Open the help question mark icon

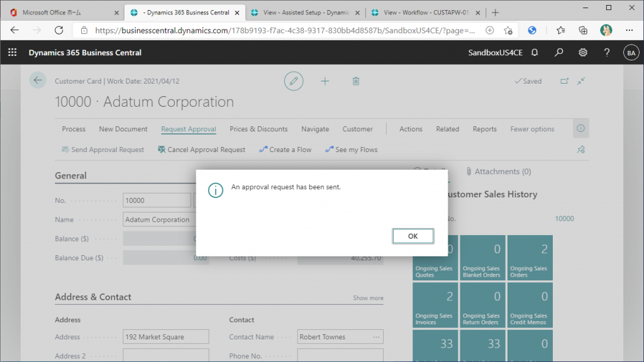pos(607,53)
